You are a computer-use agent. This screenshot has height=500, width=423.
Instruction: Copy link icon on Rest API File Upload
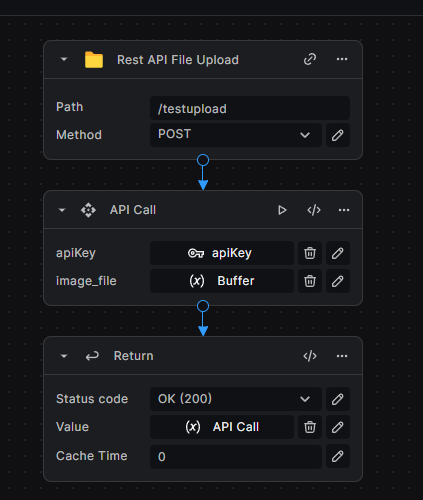[x=310, y=60]
